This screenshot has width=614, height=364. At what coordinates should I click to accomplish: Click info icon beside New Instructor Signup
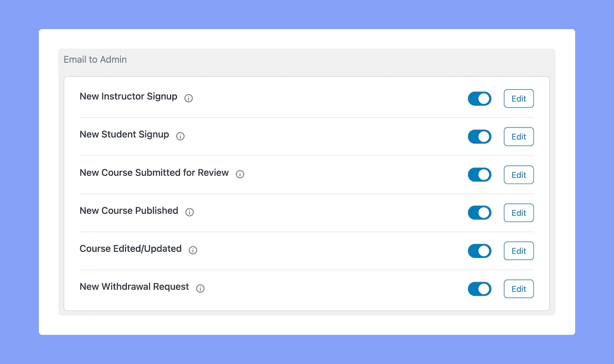188,98
